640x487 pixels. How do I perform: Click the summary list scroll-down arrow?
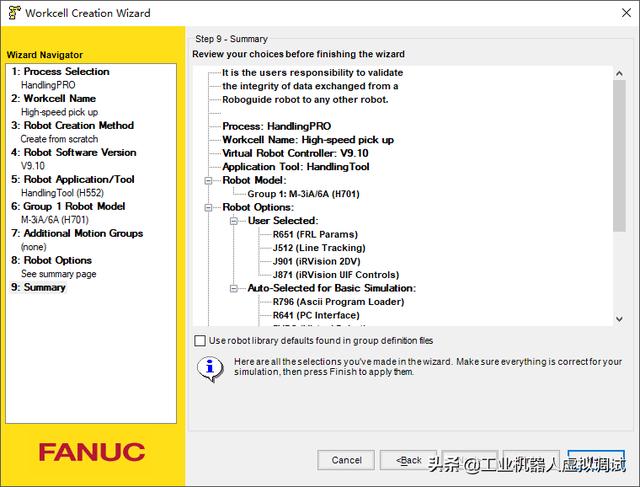click(619, 319)
